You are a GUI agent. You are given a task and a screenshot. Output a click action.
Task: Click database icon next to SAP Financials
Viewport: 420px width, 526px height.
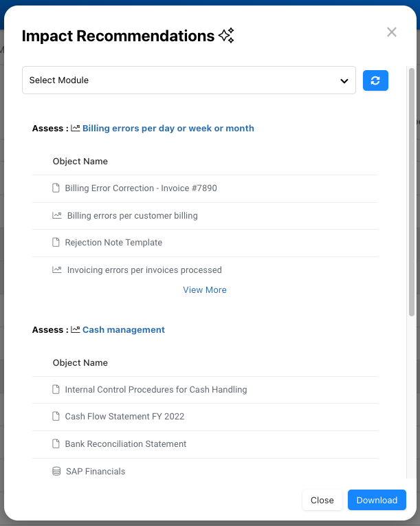point(56,471)
